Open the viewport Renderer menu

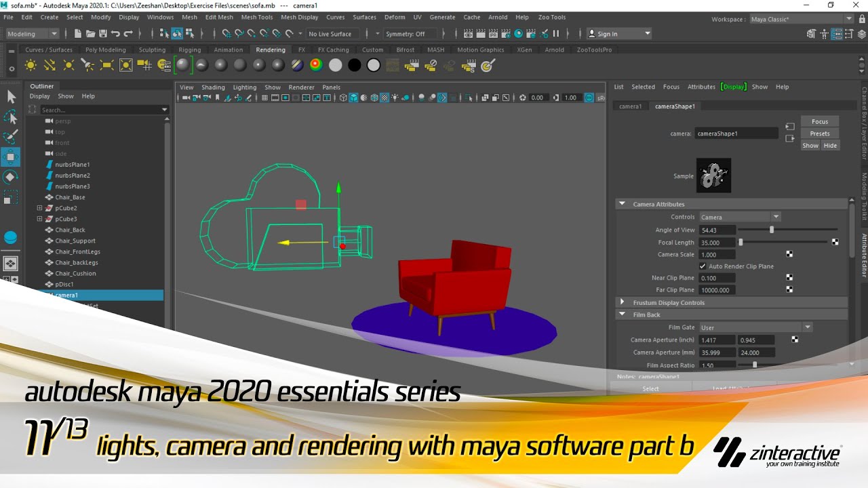302,87
